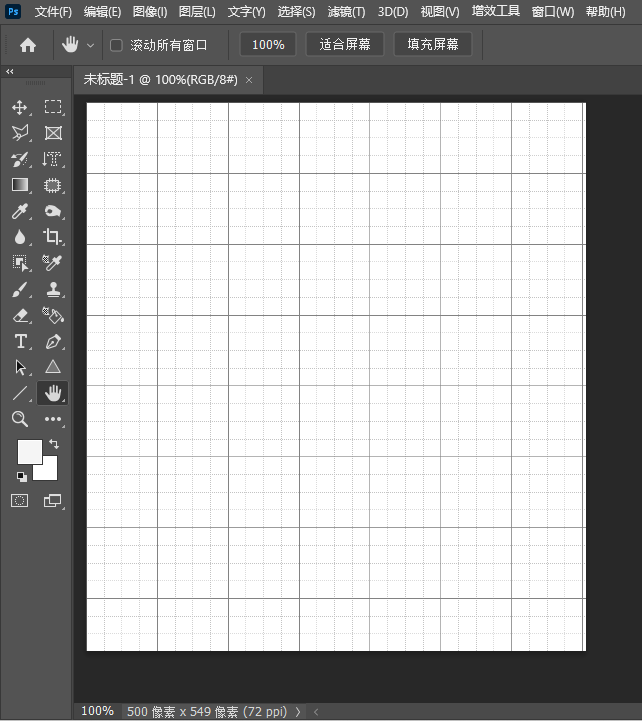The image size is (642, 721).
Task: Toggle Quick Mask mode
Action: [19, 500]
